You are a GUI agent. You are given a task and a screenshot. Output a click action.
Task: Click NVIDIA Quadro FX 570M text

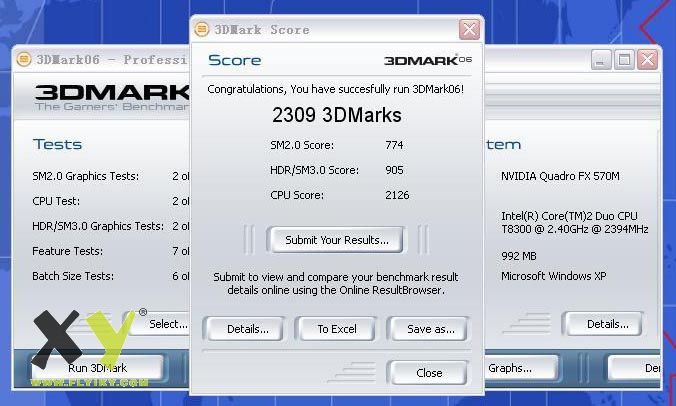point(560,176)
